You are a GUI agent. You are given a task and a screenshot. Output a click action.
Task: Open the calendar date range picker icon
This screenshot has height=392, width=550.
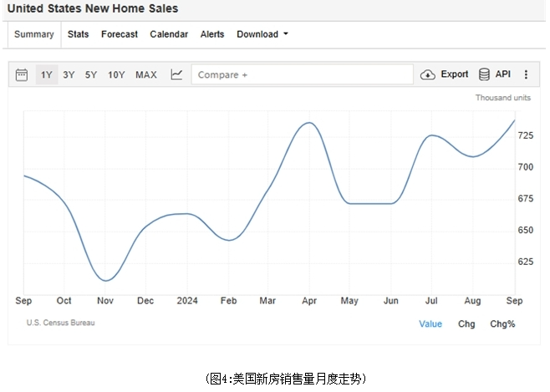(x=22, y=74)
